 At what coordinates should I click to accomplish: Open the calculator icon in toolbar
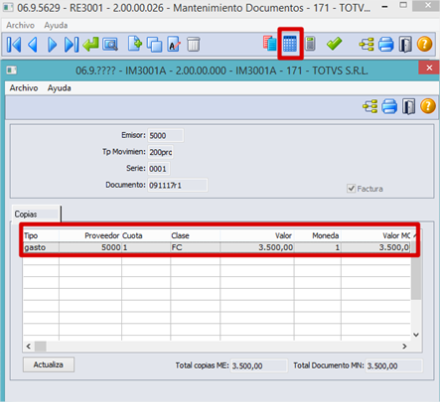click(310, 44)
